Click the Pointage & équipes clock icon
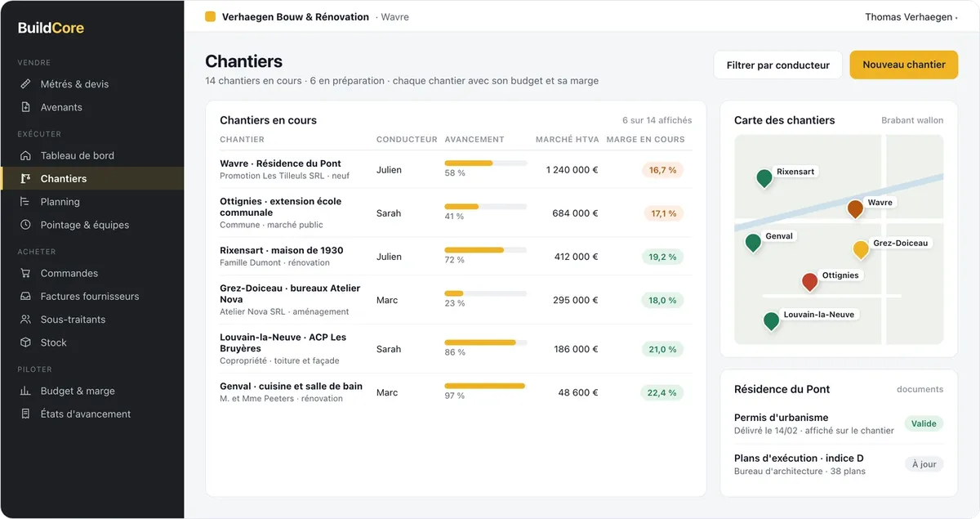 25,225
